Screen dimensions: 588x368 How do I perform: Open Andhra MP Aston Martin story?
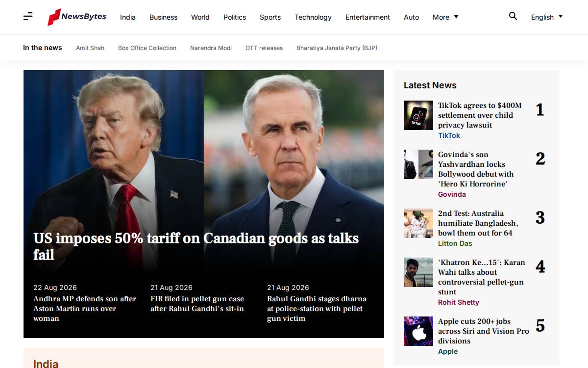85,309
